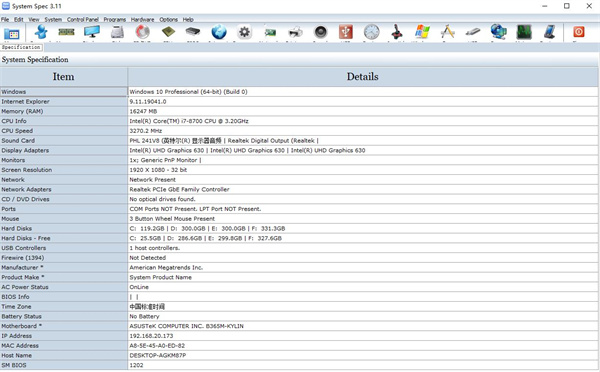Viewport: 600px width, 372px height.
Task: Open the blue Personal user figure icon
Action: click(x=41, y=32)
